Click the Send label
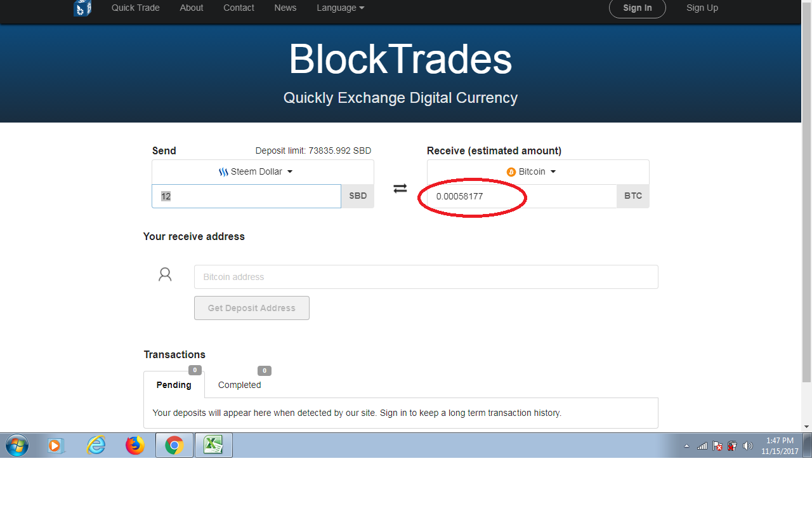 [164, 150]
